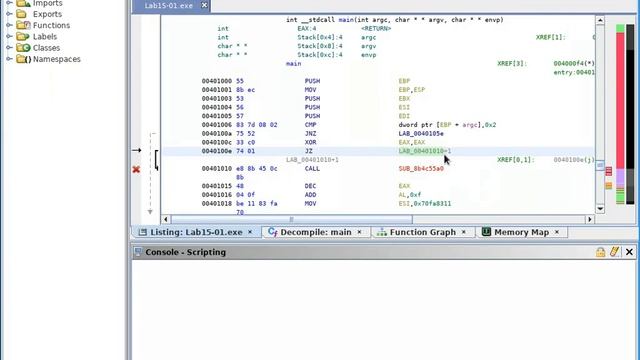This screenshot has height=360, width=640.
Task: Select the main function label
Action: [293, 64]
